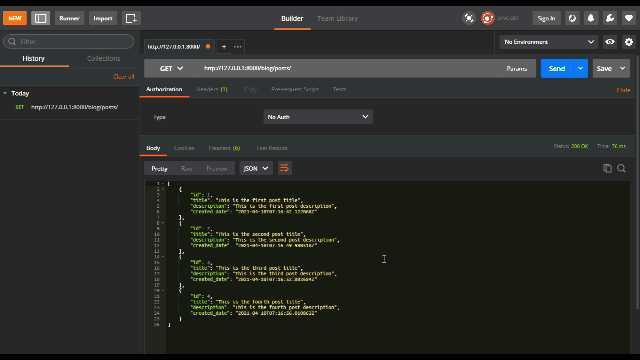The width and height of the screenshot is (640, 360).
Task: Click the blue Send button
Action: (557, 69)
